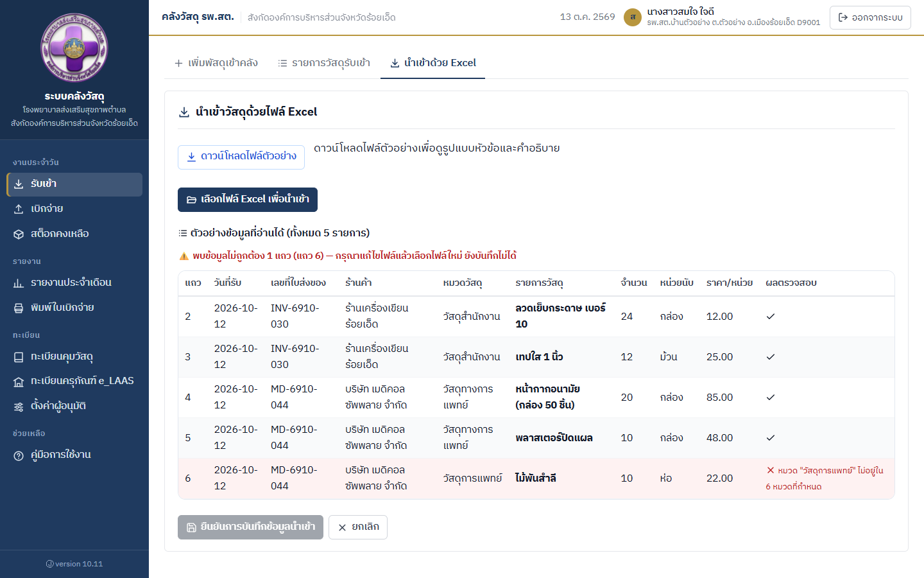
Task: Click checkmark result for ลวดเย็บกระดาษ row
Action: 771,317
